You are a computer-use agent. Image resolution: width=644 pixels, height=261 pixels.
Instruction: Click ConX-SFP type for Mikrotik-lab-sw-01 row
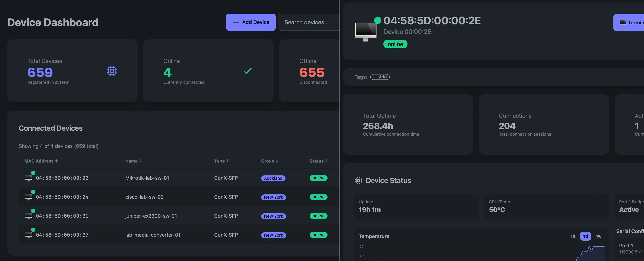pos(226,178)
